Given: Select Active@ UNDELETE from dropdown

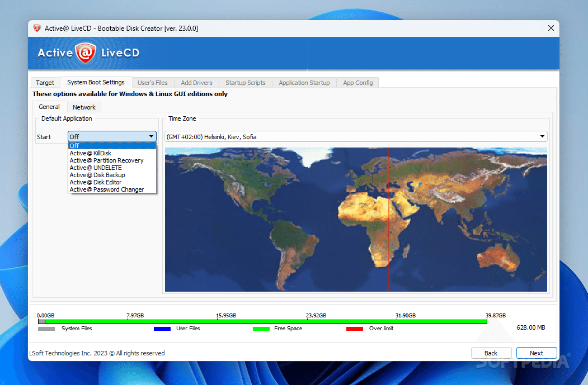Looking at the screenshot, I should coord(112,168).
